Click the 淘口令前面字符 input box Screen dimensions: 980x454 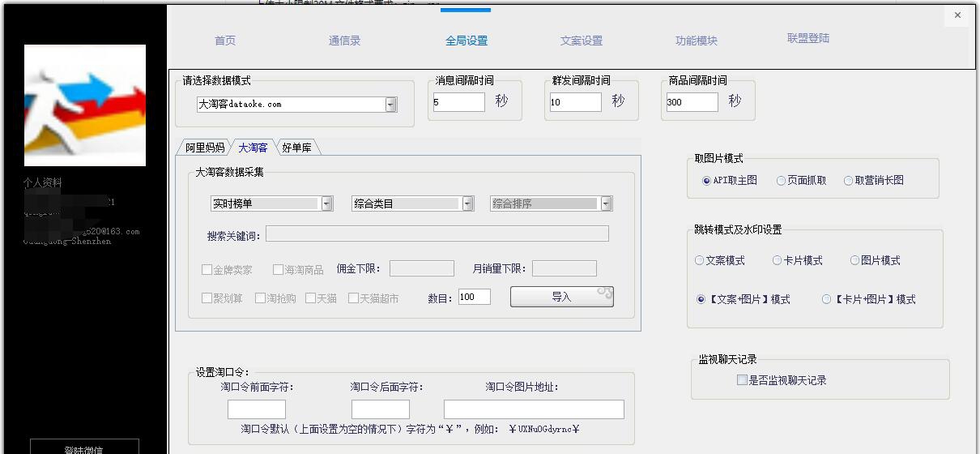[257, 409]
